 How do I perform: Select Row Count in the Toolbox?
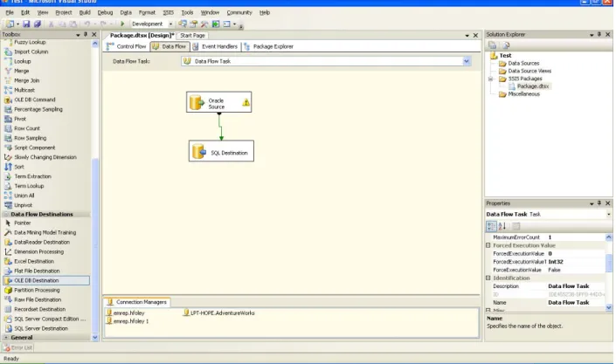point(27,128)
